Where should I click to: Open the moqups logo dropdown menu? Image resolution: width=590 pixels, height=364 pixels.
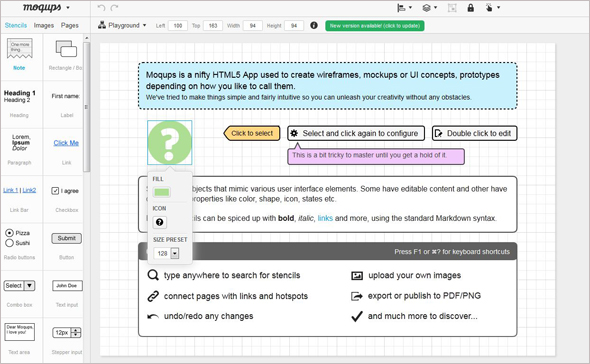68,8
